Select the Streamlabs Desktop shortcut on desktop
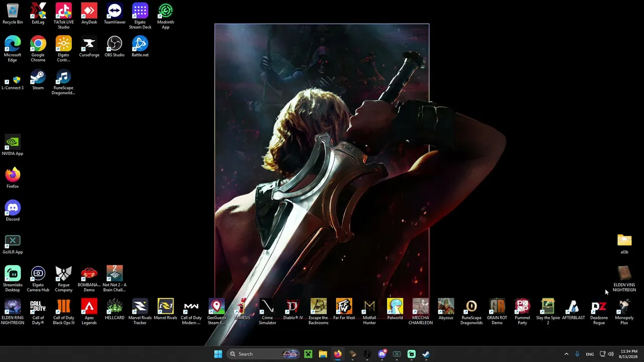644x362 pixels. (x=13, y=279)
